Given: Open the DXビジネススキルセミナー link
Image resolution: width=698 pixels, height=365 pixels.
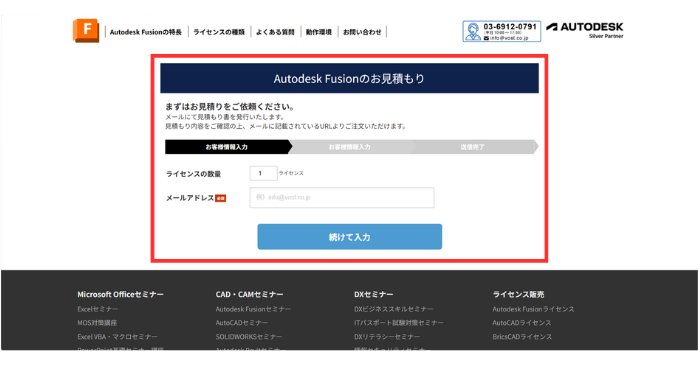Looking at the screenshot, I should 394,309.
